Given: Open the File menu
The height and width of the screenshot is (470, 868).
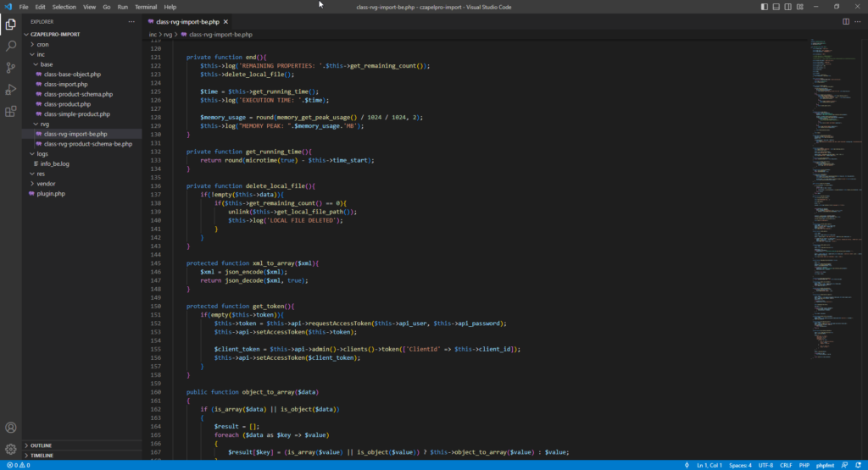Looking at the screenshot, I should pos(23,7).
